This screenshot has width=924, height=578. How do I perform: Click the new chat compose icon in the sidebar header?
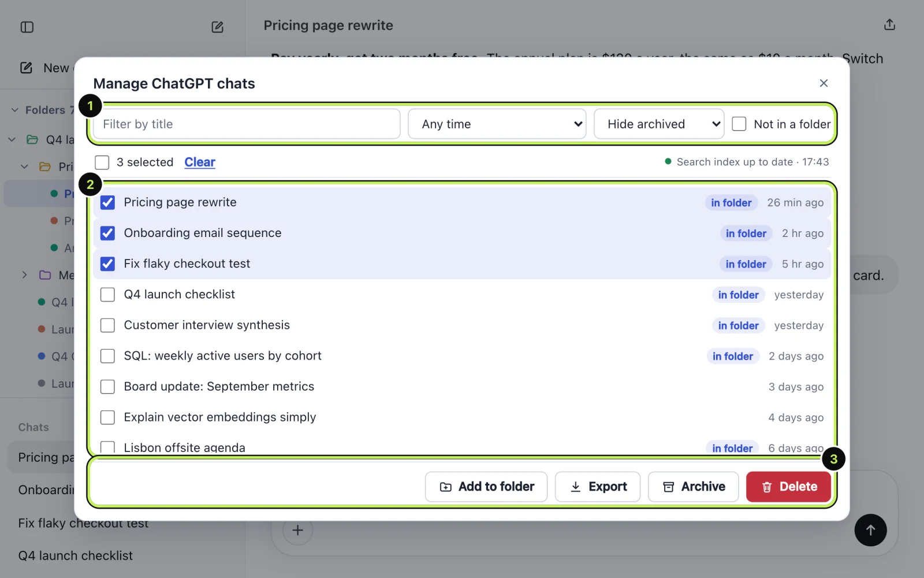[217, 27]
